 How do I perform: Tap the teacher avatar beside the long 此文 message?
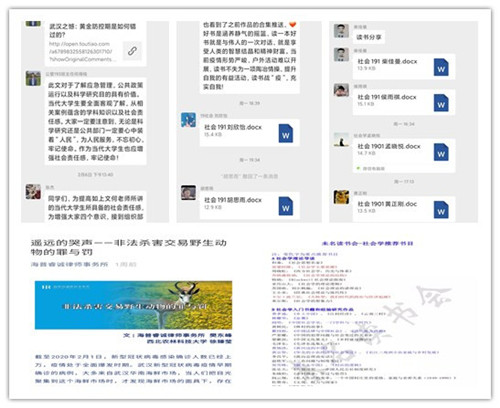(x=33, y=79)
